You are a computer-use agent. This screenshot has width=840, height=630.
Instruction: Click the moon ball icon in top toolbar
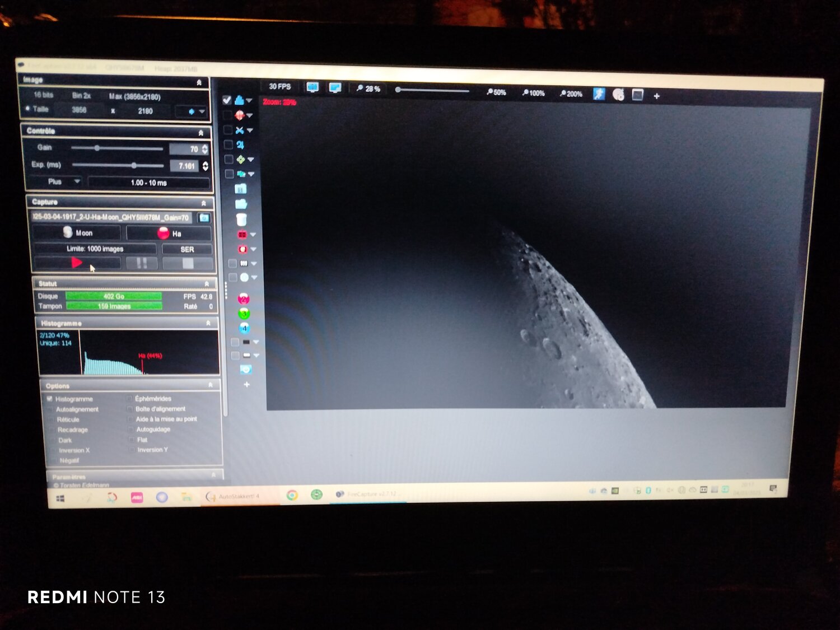(618, 95)
